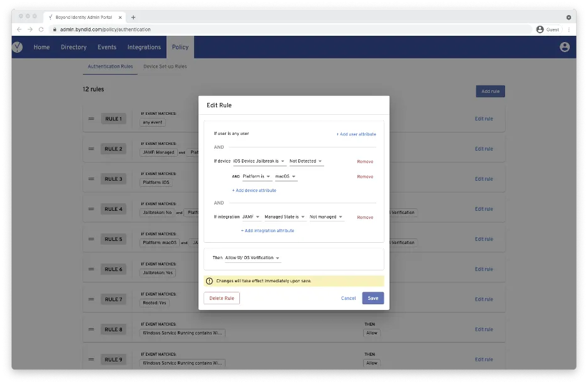Open the "macOS" platform value dropdown
The width and height of the screenshot is (588, 384).
click(284, 176)
